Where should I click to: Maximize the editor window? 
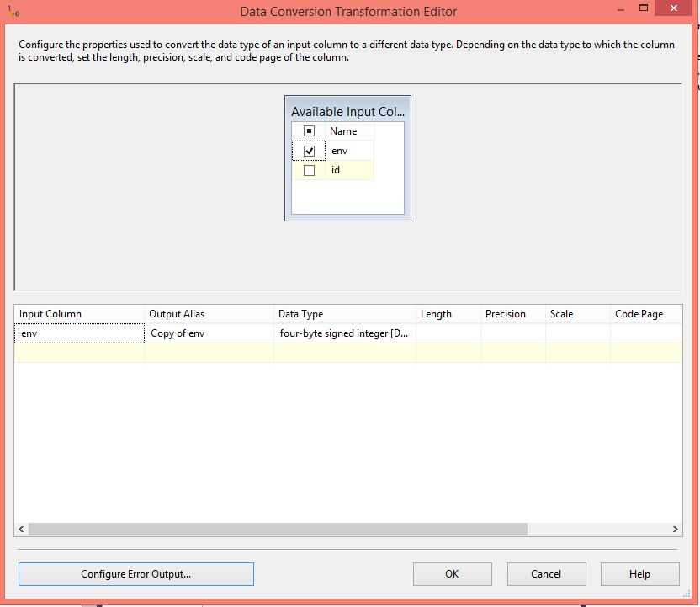[644, 8]
